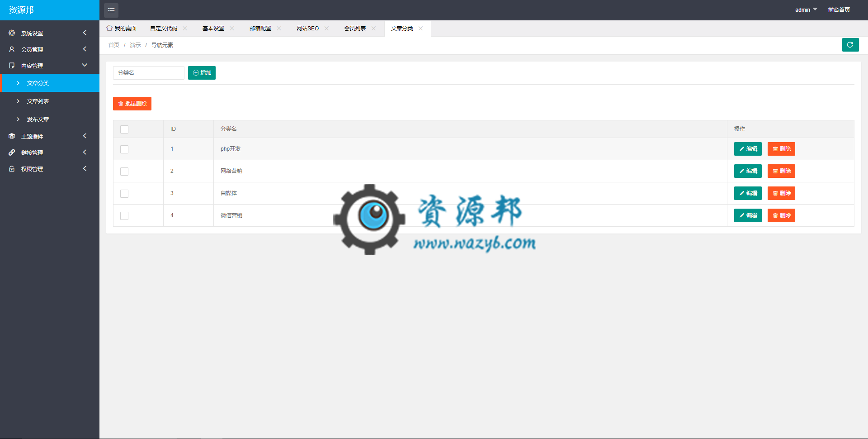Edit the php开发 category
Image resolution: width=868 pixels, height=439 pixels.
click(748, 149)
